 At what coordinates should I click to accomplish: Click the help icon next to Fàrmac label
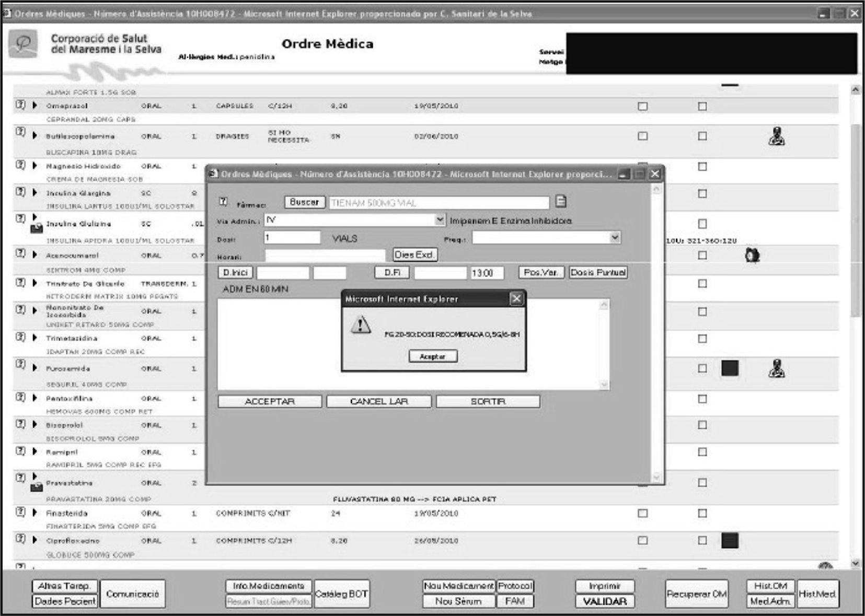click(x=223, y=202)
